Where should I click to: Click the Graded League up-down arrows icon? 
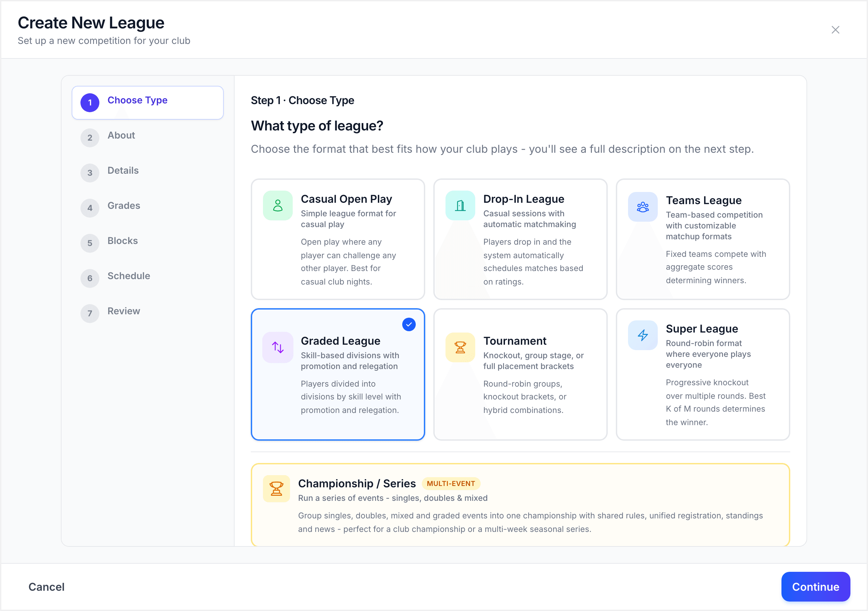pyautogui.click(x=278, y=347)
